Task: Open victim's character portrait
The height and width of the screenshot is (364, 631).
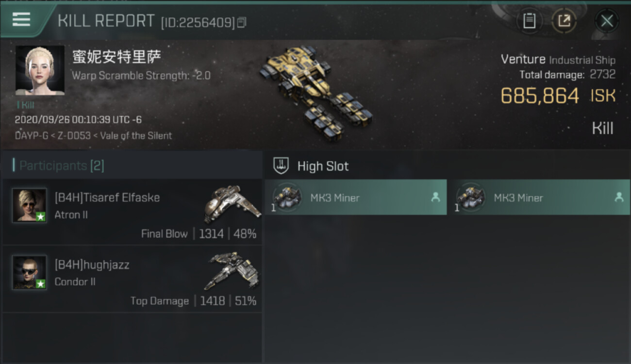Action: click(40, 70)
